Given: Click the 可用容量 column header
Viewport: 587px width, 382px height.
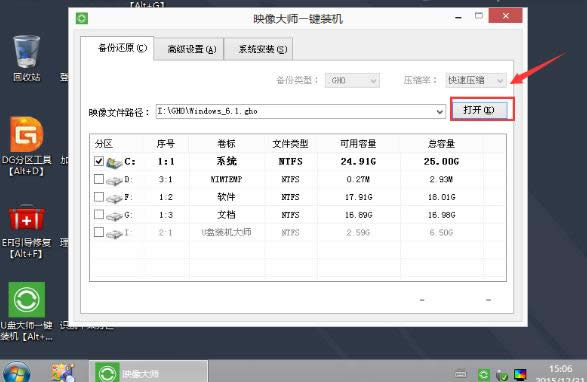Looking at the screenshot, I should (358, 144).
